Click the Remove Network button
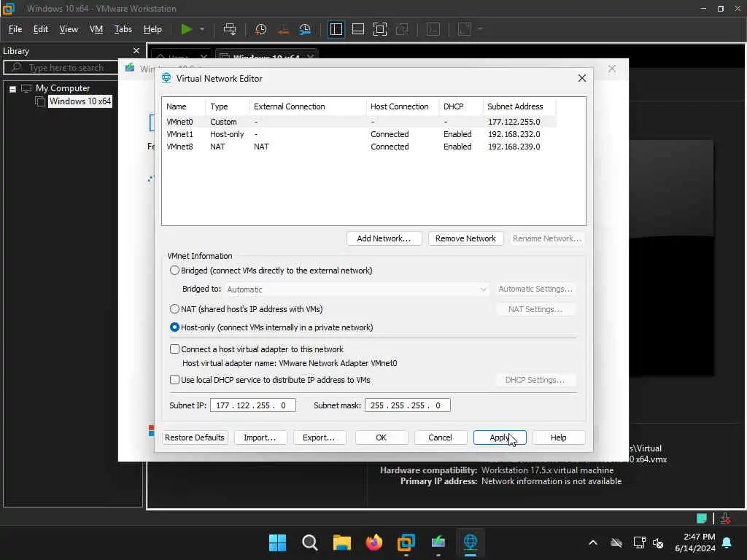This screenshot has width=747, height=560. pos(465,238)
